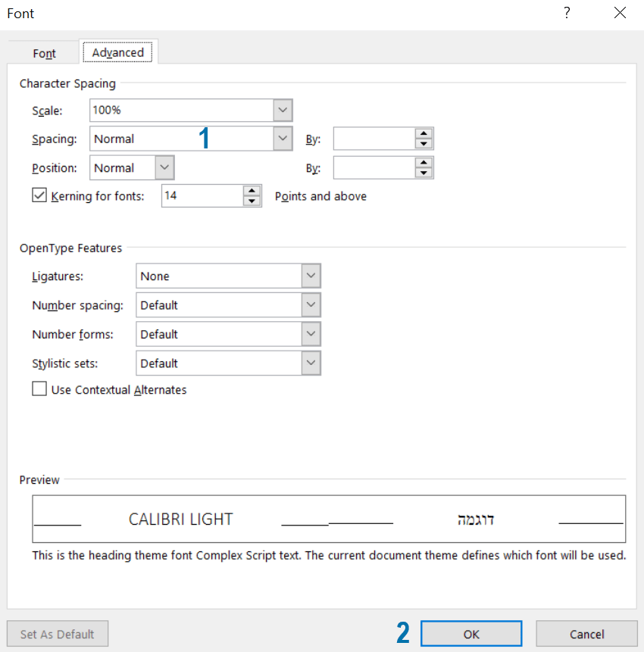Click the Help question mark icon
The height and width of the screenshot is (652, 644).
tap(566, 13)
